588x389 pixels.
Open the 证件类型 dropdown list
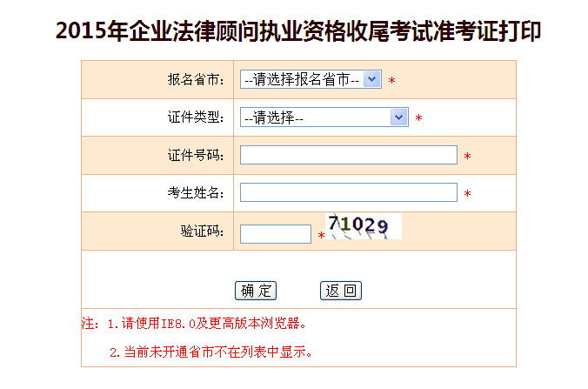[x=324, y=117]
